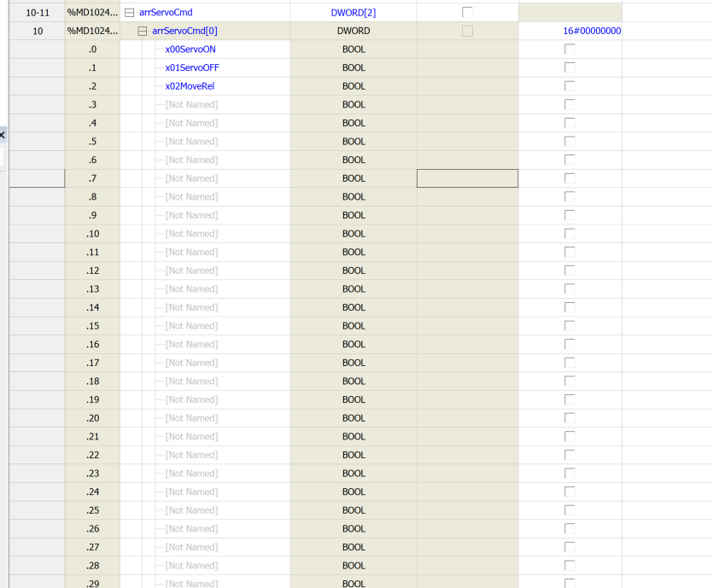Viewport: 713px width, 588px height.
Task: Select the x00ServoON bit name
Action: coord(190,49)
